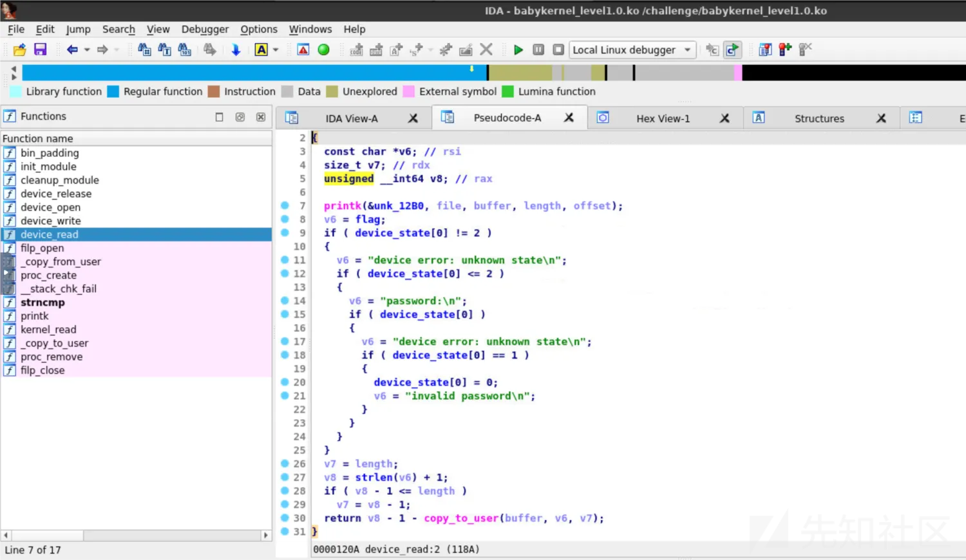Click the 's' plus string literal icon

[x=417, y=50]
